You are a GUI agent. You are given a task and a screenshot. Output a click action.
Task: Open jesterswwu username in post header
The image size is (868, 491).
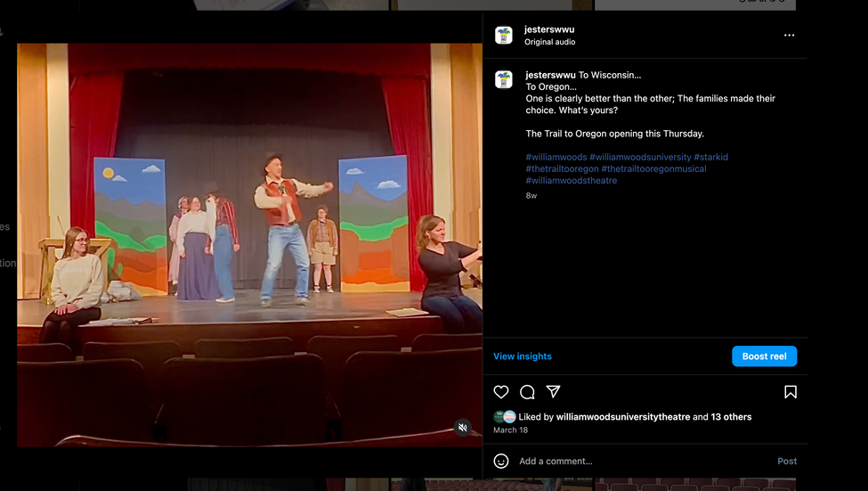tap(549, 29)
